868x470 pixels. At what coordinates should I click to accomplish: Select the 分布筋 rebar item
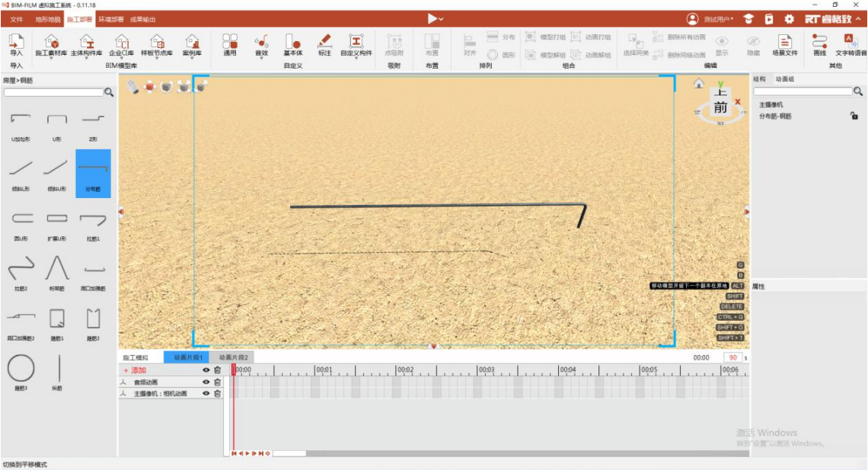click(x=93, y=173)
